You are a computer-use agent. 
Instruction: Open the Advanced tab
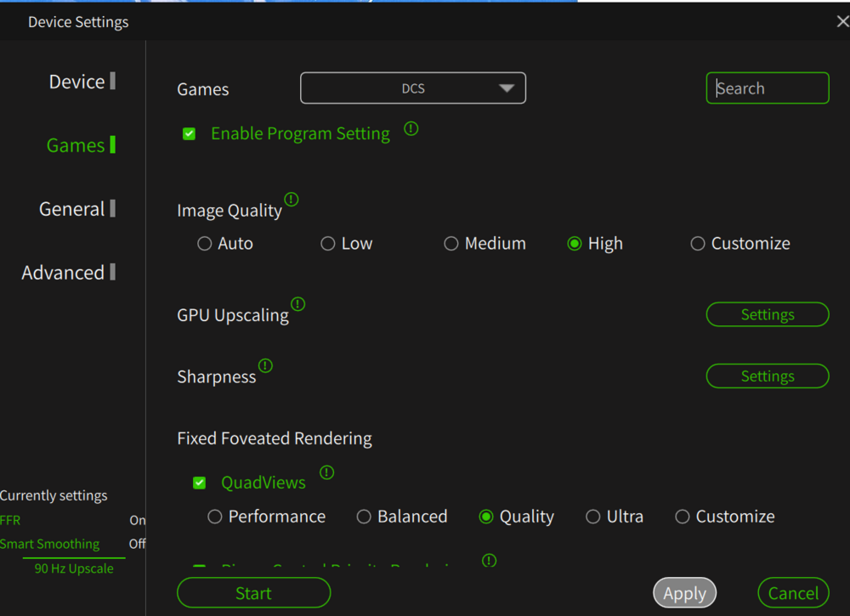(64, 273)
